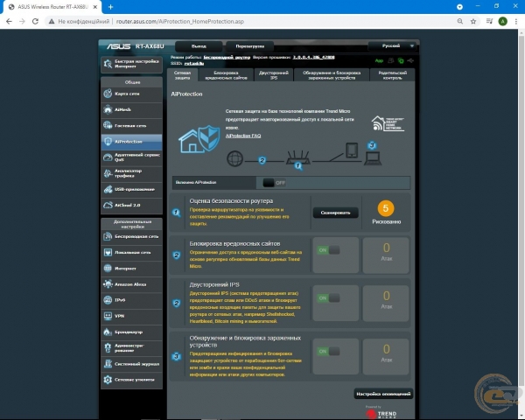
Task: Click the firmware version link
Action: coord(313,57)
